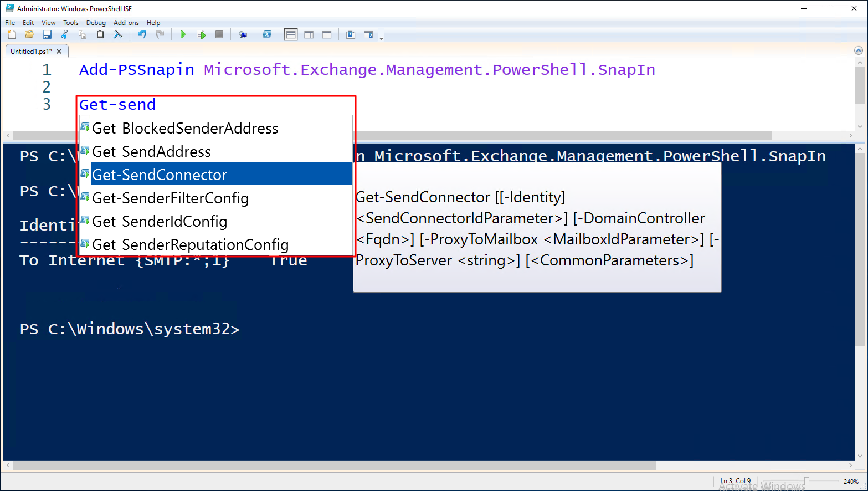Show script pane on top layout
The image size is (868, 491).
click(x=291, y=34)
